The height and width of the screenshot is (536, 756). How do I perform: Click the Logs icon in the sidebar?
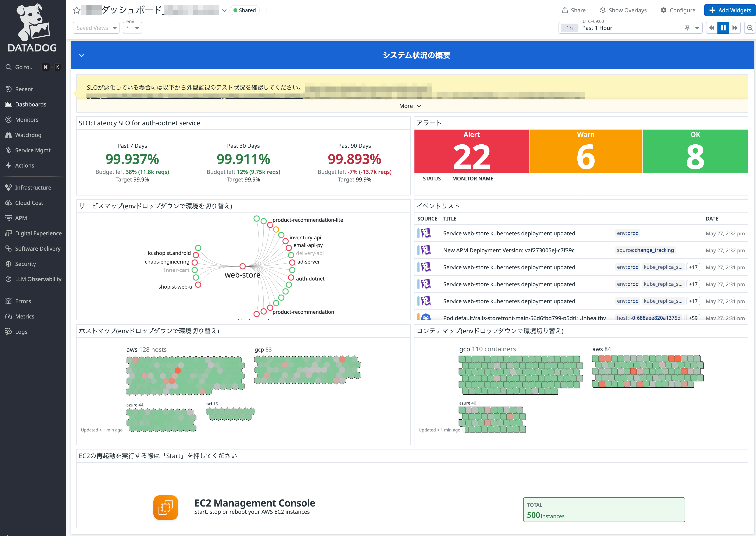click(x=8, y=331)
